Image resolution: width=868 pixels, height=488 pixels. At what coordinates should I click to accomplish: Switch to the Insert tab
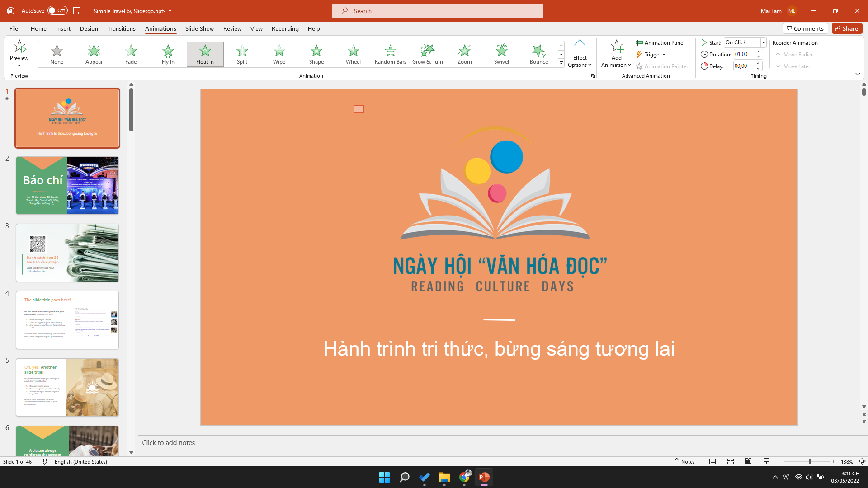pyautogui.click(x=63, y=28)
